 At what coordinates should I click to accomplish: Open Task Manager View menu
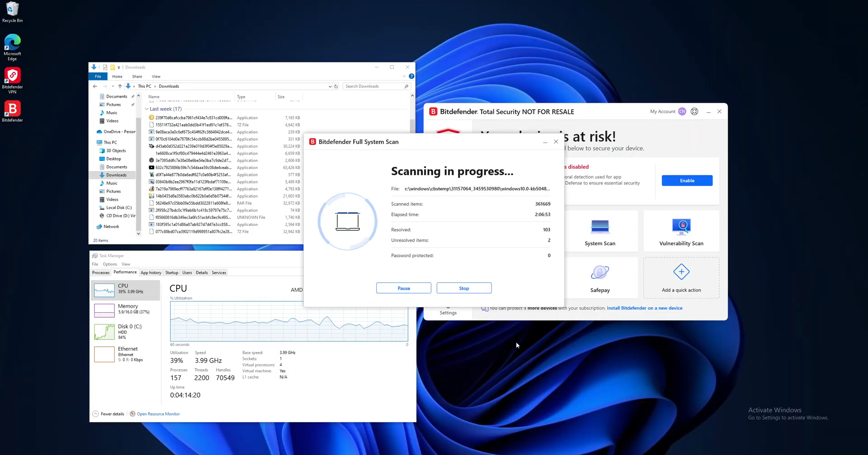126,264
